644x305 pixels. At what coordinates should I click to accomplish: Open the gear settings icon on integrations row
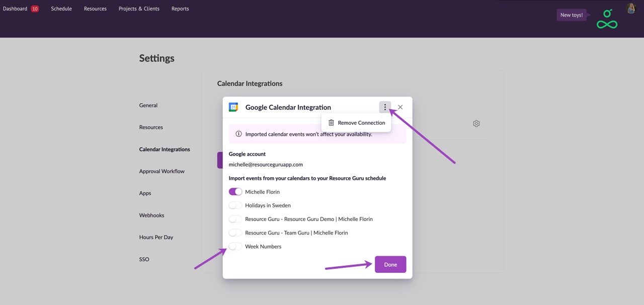[x=476, y=123]
